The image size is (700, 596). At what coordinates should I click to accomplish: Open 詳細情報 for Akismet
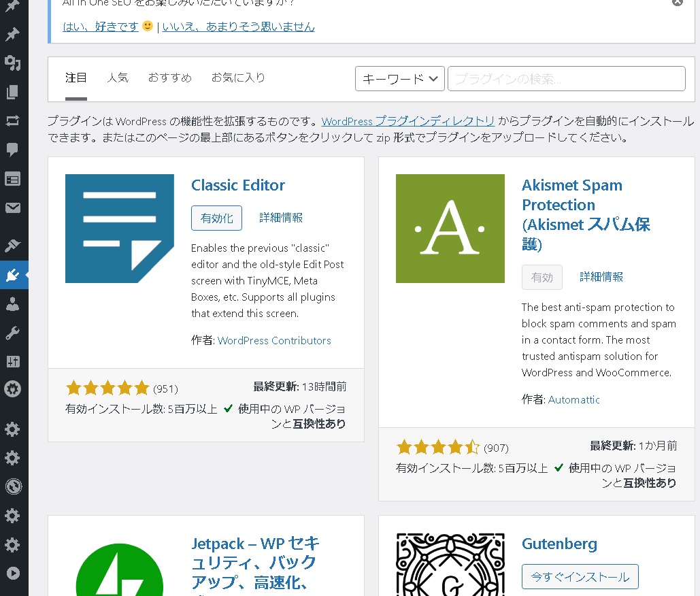click(601, 277)
